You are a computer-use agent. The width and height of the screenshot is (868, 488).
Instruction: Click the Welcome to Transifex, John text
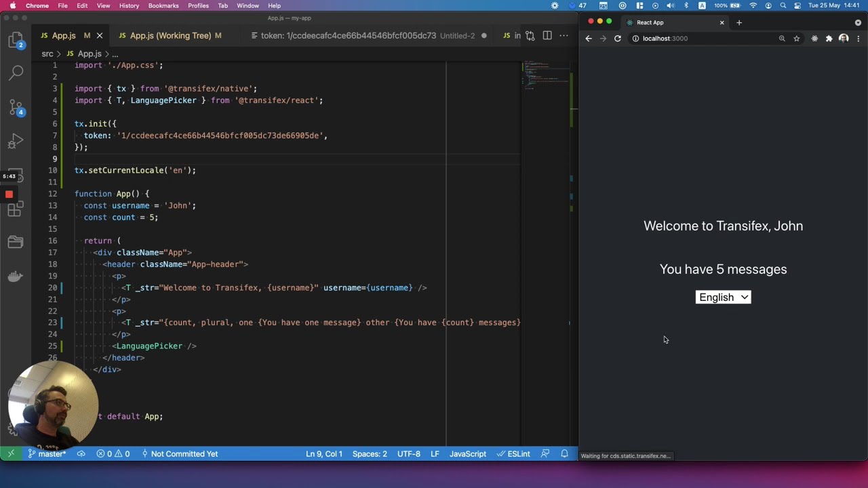[x=723, y=226]
